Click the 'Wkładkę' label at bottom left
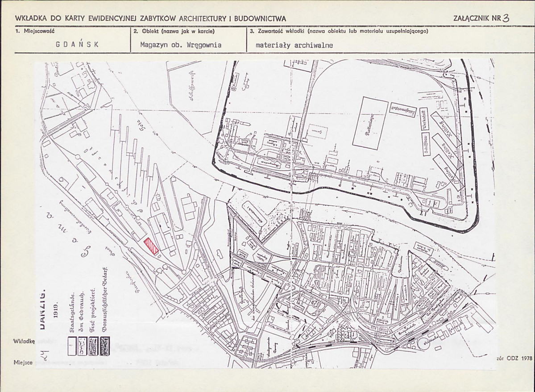 click(24, 341)
